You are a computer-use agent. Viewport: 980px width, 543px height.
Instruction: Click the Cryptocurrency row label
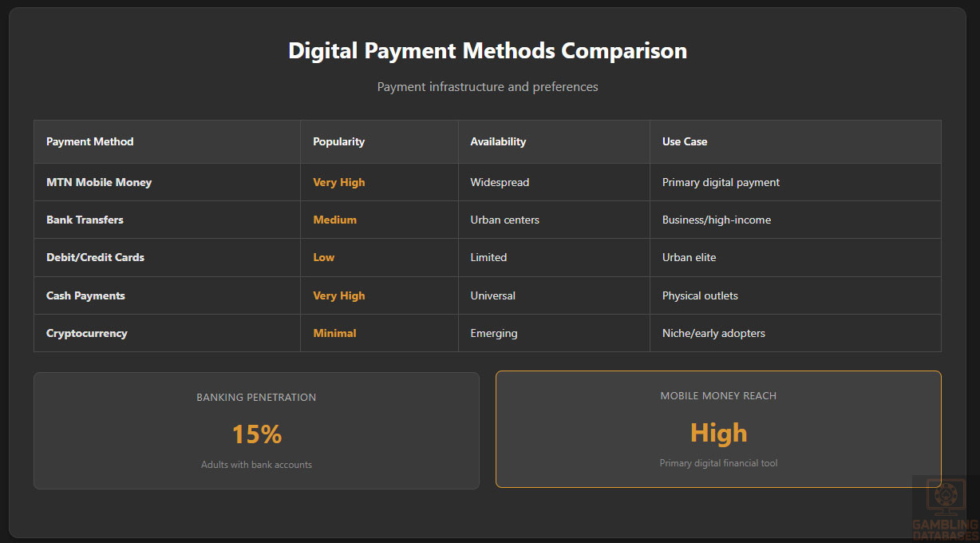(x=87, y=333)
